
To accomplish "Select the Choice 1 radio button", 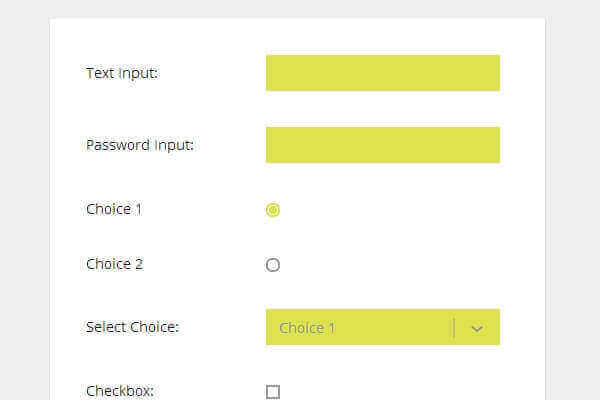I will point(273,210).
